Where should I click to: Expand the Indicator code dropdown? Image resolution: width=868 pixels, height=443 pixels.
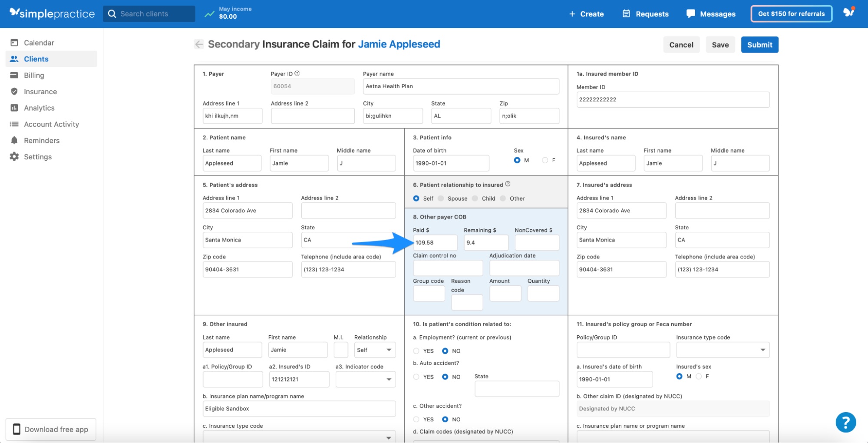(365, 379)
